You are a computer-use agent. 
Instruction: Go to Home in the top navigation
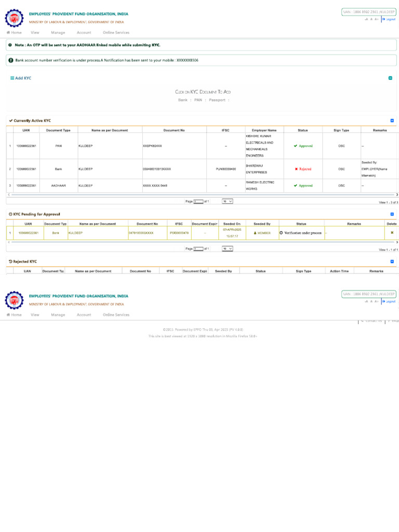click(x=14, y=32)
